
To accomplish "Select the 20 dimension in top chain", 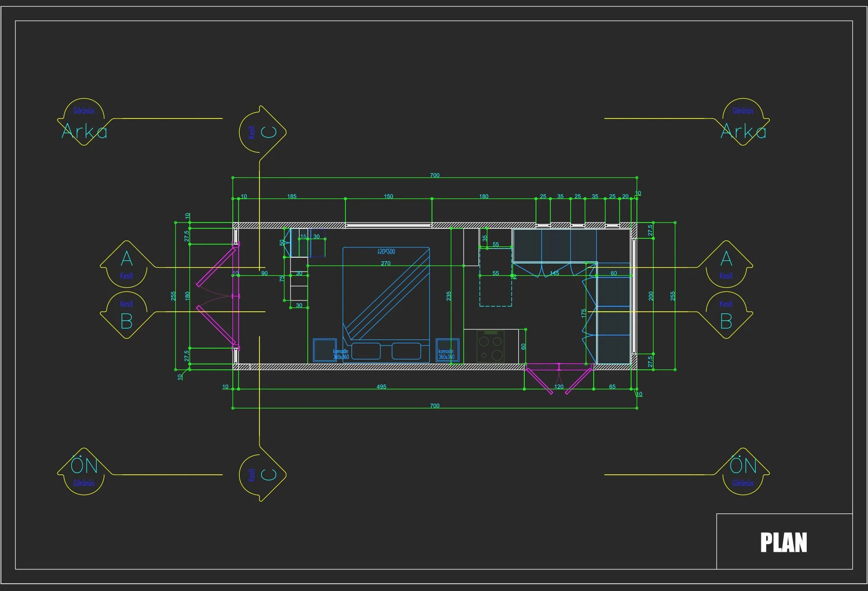I will pyautogui.click(x=625, y=196).
